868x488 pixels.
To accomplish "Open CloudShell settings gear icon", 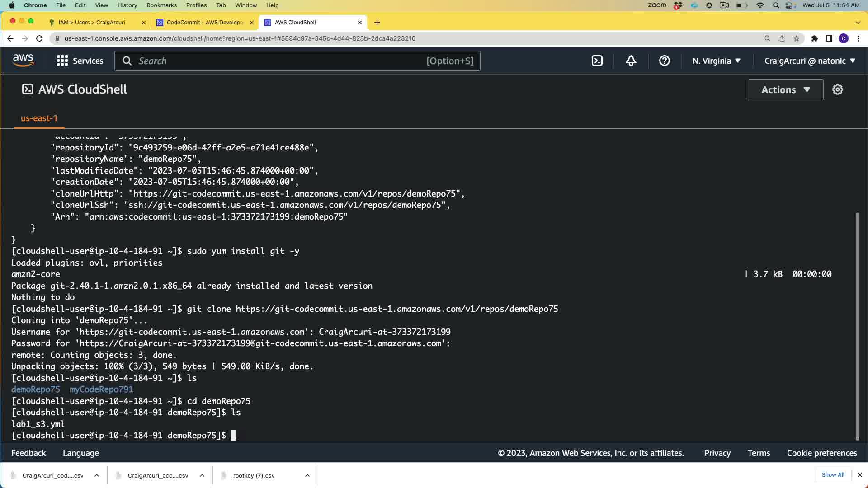I will pos(837,89).
